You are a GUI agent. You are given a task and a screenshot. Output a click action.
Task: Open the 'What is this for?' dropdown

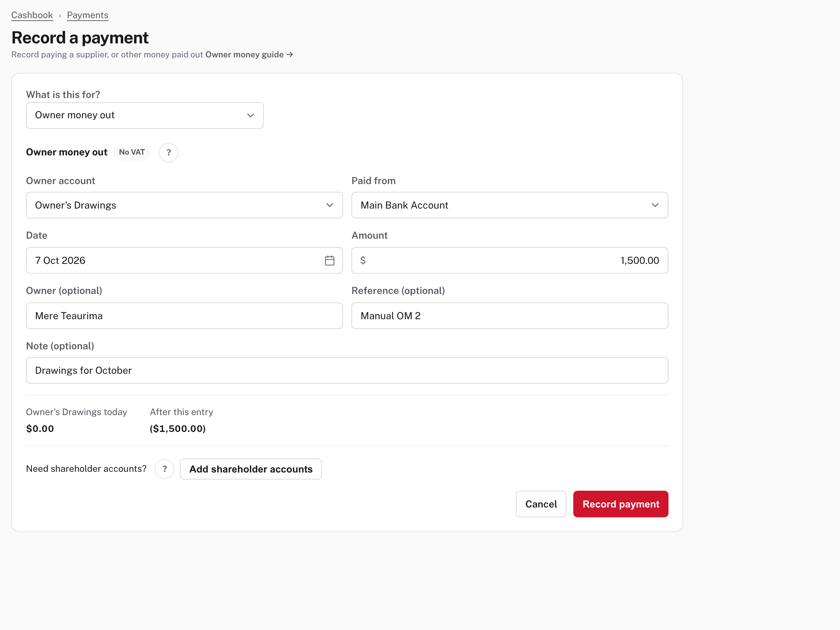pyautogui.click(x=145, y=115)
